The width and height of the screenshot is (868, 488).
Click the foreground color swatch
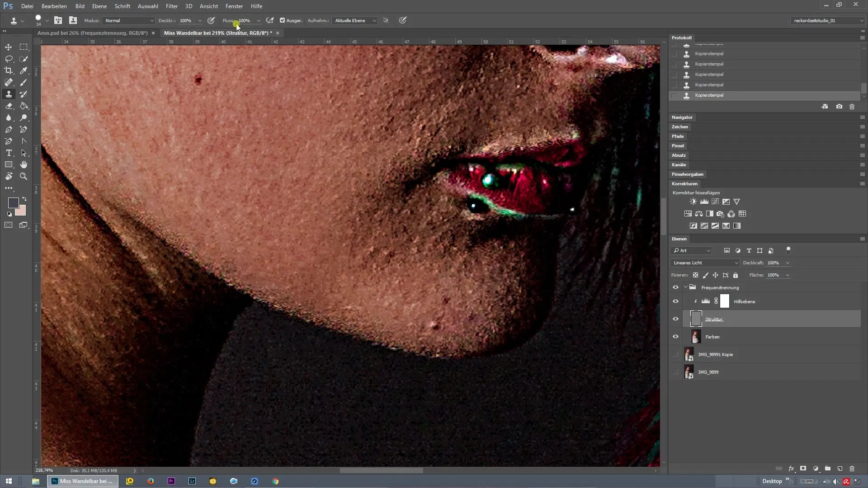pyautogui.click(x=13, y=203)
